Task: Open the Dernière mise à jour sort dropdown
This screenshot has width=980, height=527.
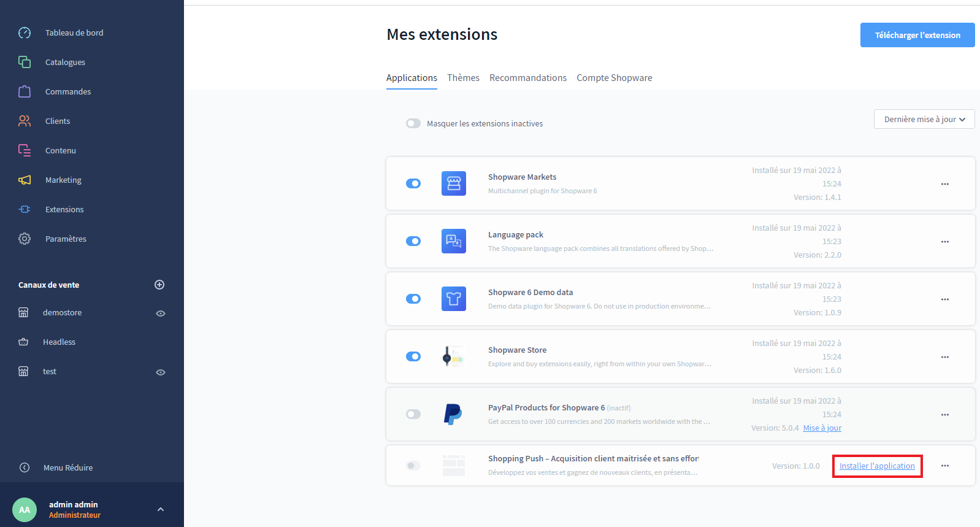Action: (924, 119)
